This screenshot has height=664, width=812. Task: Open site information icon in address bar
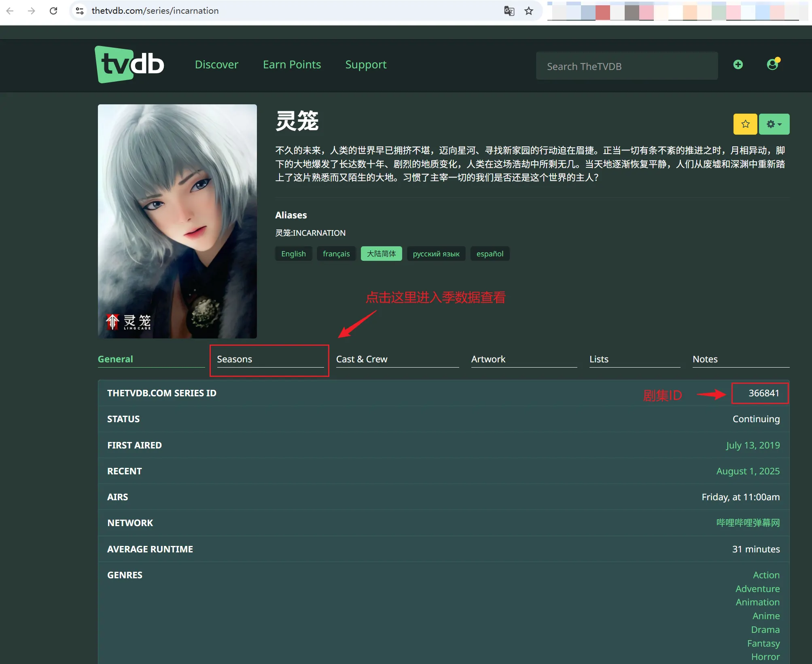pos(80,11)
